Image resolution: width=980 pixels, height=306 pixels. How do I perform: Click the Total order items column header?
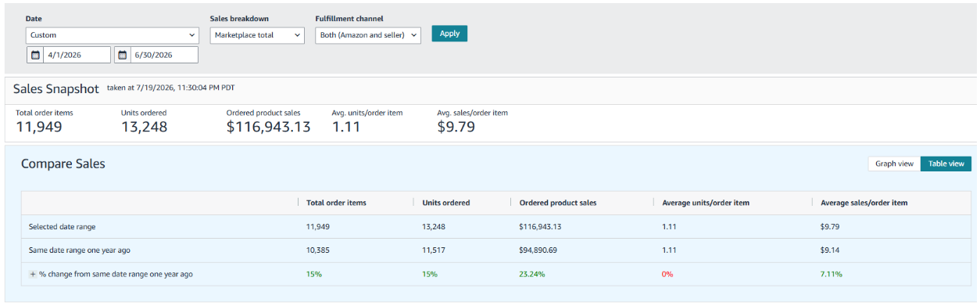click(336, 203)
